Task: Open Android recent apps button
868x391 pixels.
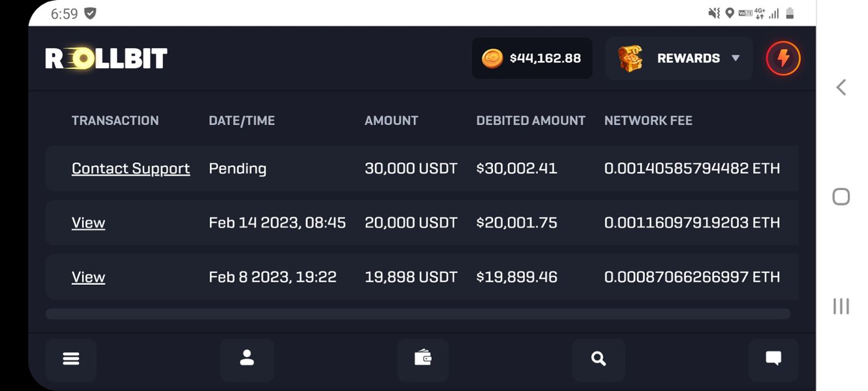Action: (841, 306)
